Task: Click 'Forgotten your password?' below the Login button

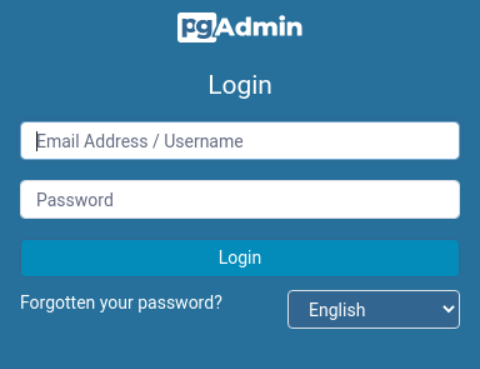Action: [x=121, y=303]
